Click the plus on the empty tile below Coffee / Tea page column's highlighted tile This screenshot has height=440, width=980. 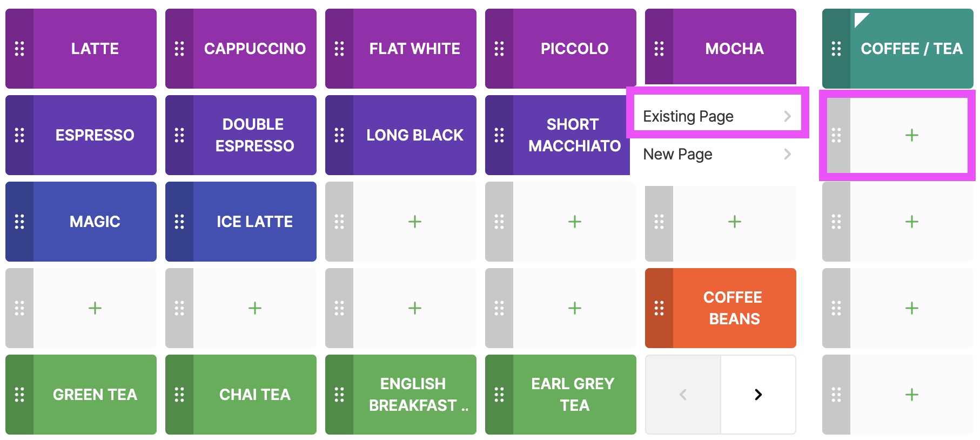[911, 222]
